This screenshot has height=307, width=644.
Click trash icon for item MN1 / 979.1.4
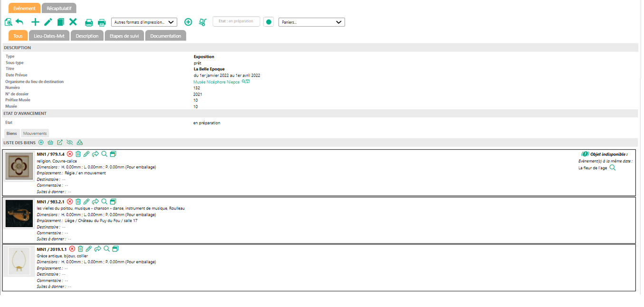point(78,154)
